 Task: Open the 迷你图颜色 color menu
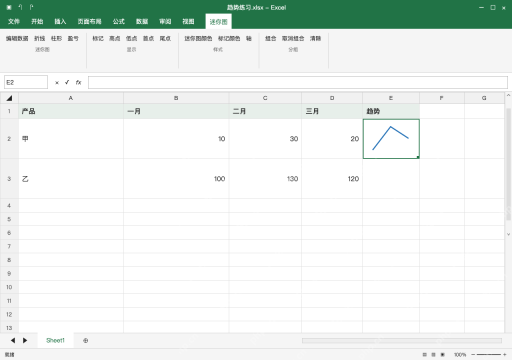[x=198, y=39]
